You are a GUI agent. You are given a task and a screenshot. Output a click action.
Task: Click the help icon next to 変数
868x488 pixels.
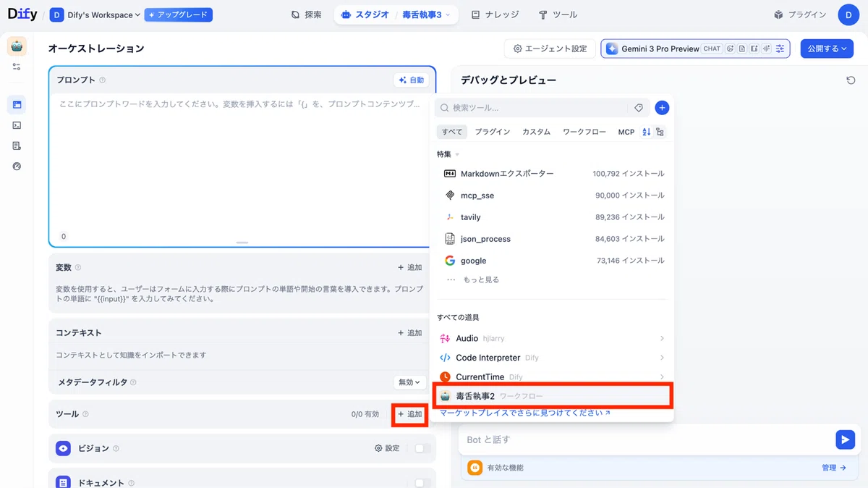[x=78, y=268]
